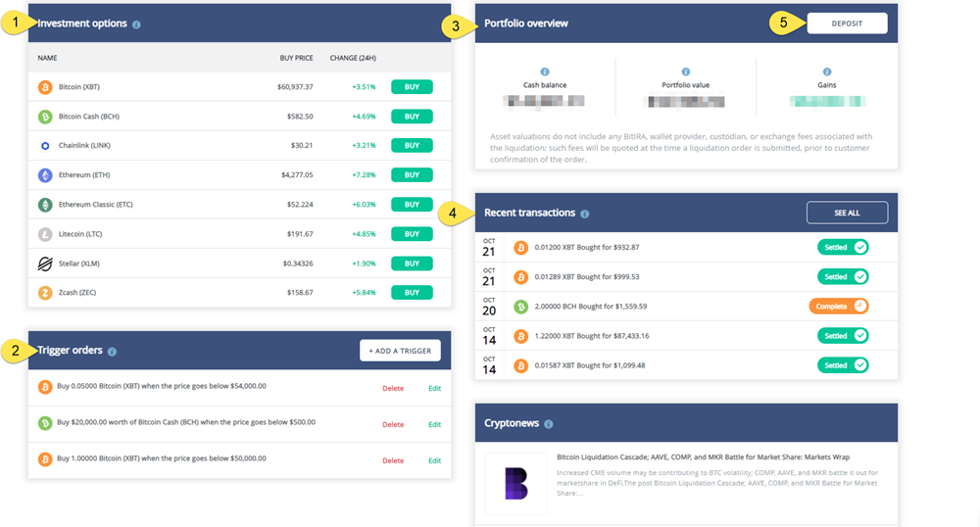The width and height of the screenshot is (980, 527).
Task: Click the $0.34326 Stellar buy price
Action: click(x=298, y=263)
